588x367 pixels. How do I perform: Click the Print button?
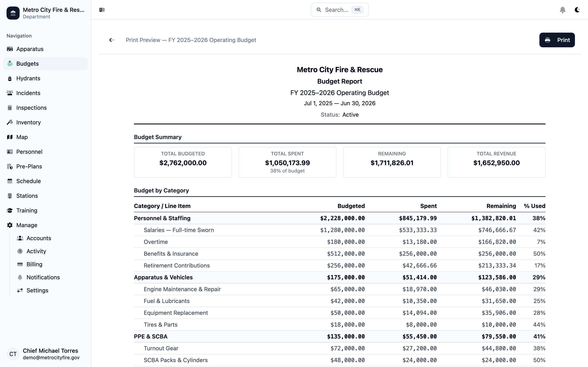(x=557, y=40)
